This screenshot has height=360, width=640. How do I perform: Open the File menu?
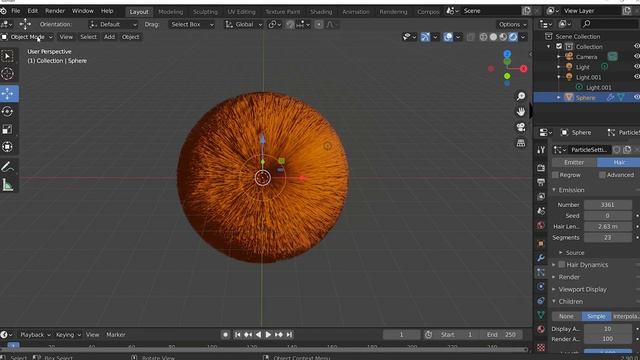(x=16, y=11)
